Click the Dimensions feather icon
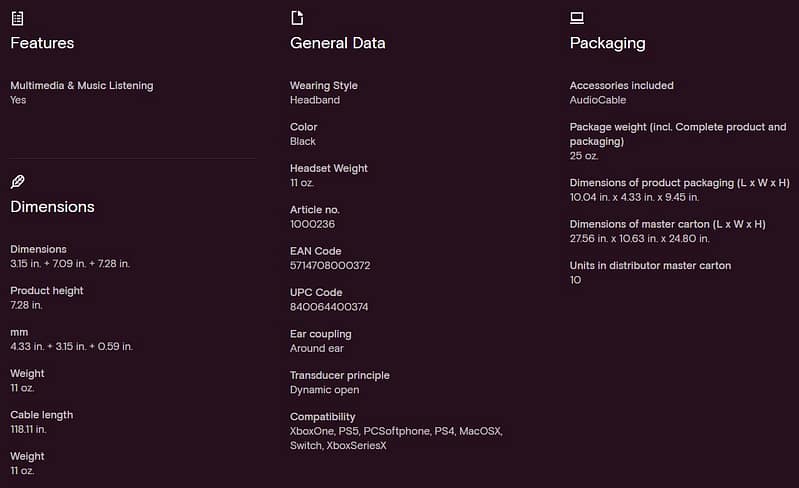Viewport: 799px width, 488px height. tap(17, 182)
